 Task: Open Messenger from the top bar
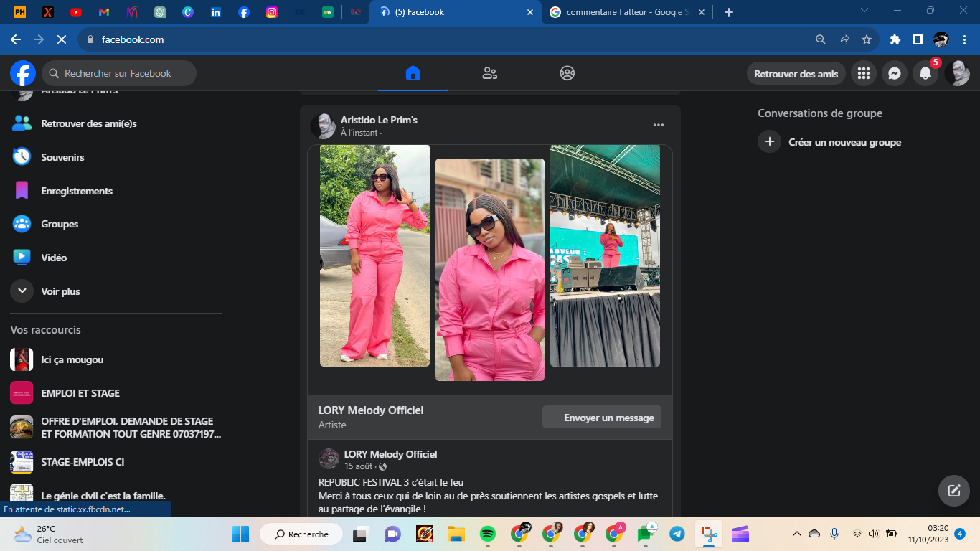pyautogui.click(x=895, y=73)
